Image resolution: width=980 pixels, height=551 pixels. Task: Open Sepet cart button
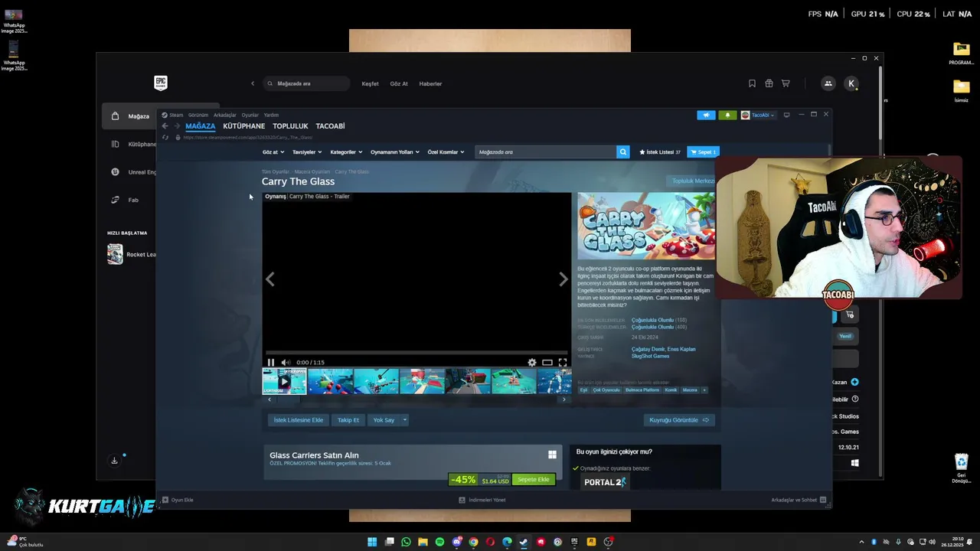(x=703, y=152)
